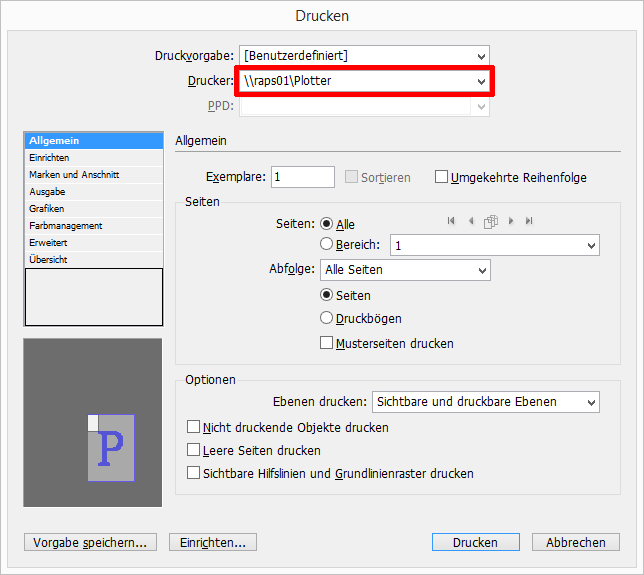Screen dimensions: 644x575
Task: Select Allgemein in the category list
Action: 94,140
